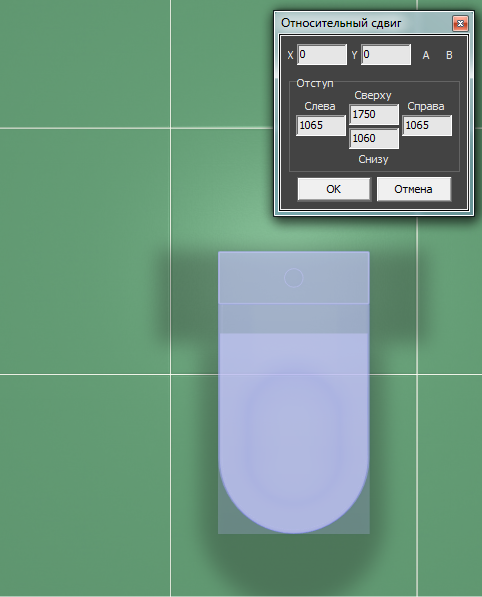482x597 pixels.
Task: Focus the Сверху offset field with 1750
Action: pyautogui.click(x=374, y=114)
